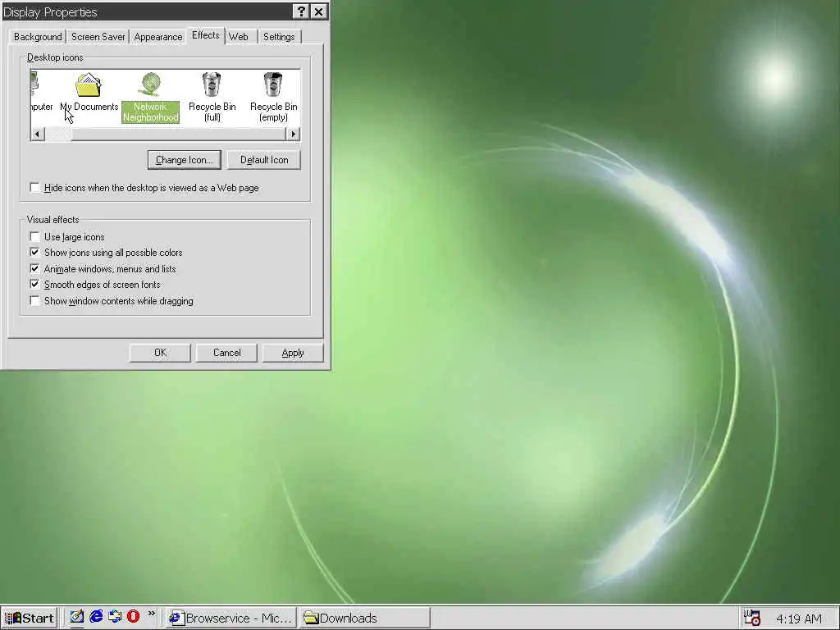840x630 pixels.
Task: Launch Outlook Express from quick launch
Action: click(x=115, y=617)
